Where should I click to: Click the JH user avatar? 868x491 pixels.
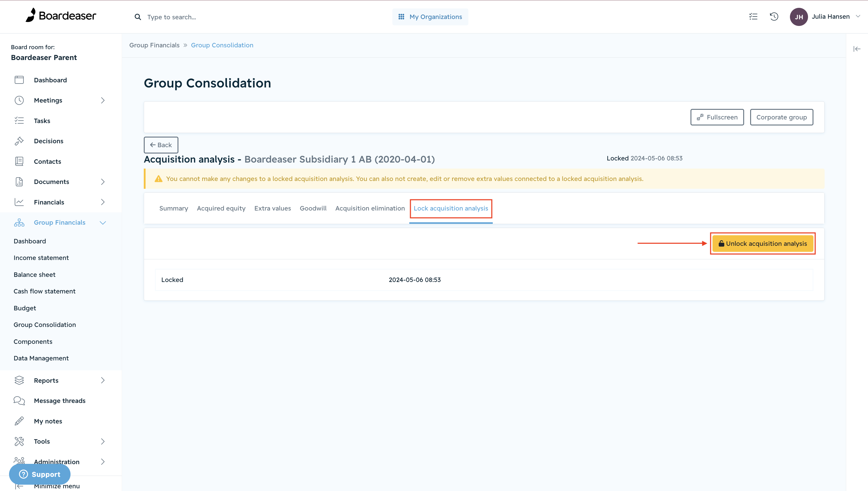pos(799,17)
